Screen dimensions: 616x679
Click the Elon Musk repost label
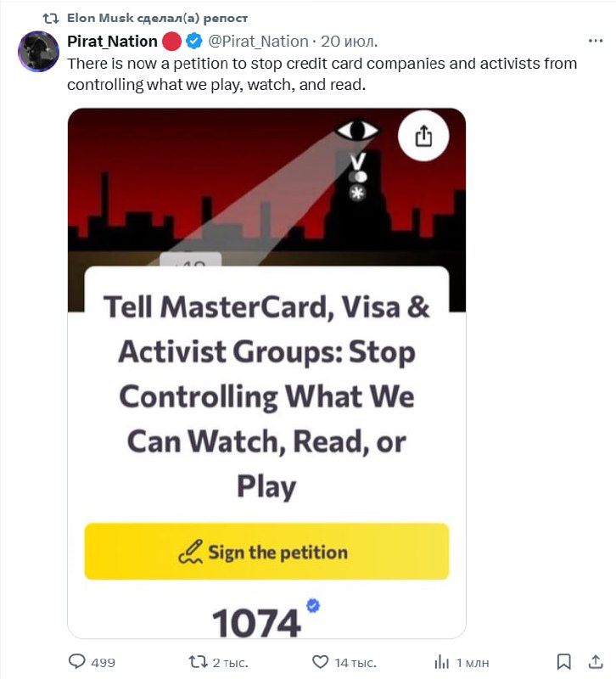[157, 18]
